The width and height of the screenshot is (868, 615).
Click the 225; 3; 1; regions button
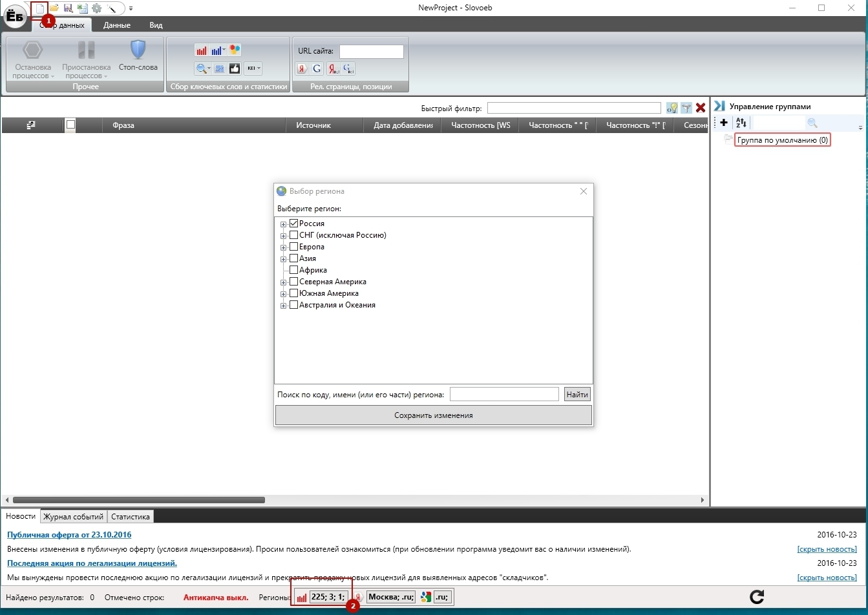pos(330,597)
